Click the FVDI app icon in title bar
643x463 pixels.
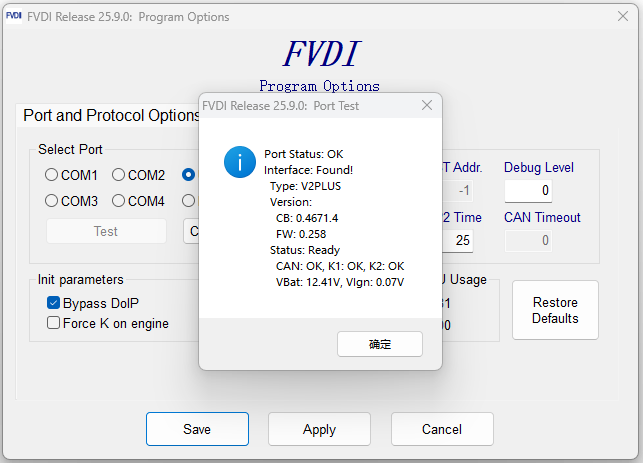(x=15, y=17)
